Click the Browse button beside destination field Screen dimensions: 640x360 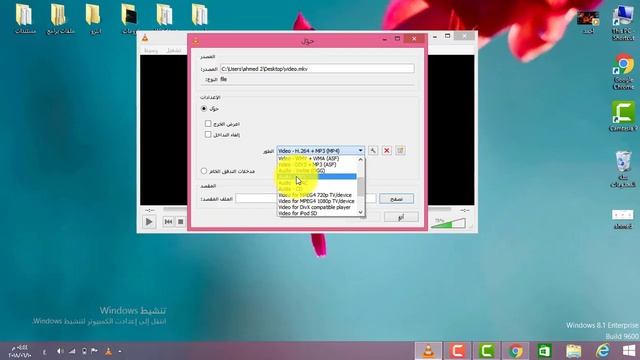(396, 199)
